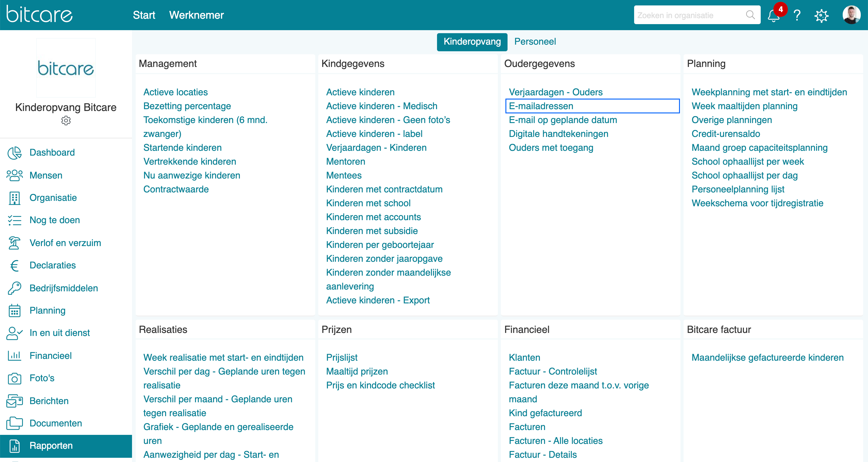Click the user profile avatar

coord(851,15)
